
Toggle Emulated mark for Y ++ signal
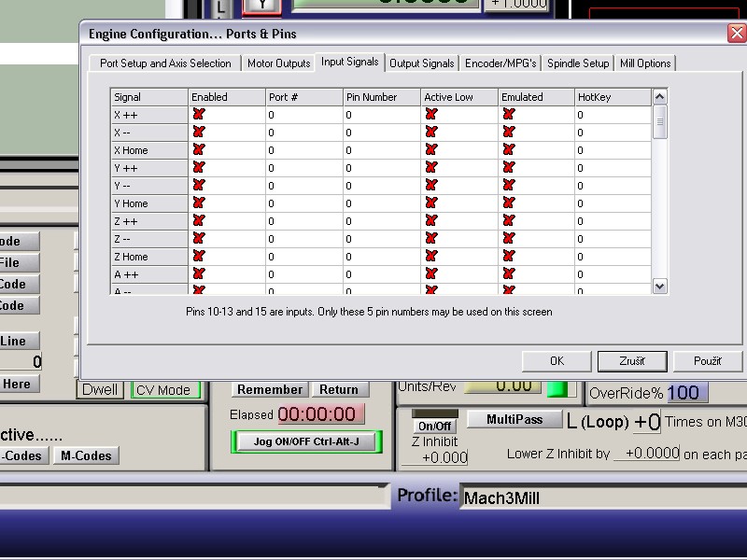pos(509,168)
